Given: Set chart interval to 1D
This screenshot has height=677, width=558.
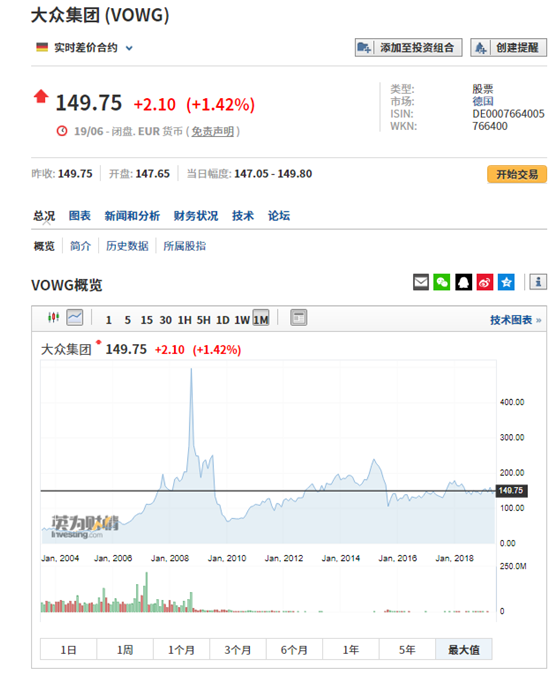Looking at the screenshot, I should pos(222,320).
